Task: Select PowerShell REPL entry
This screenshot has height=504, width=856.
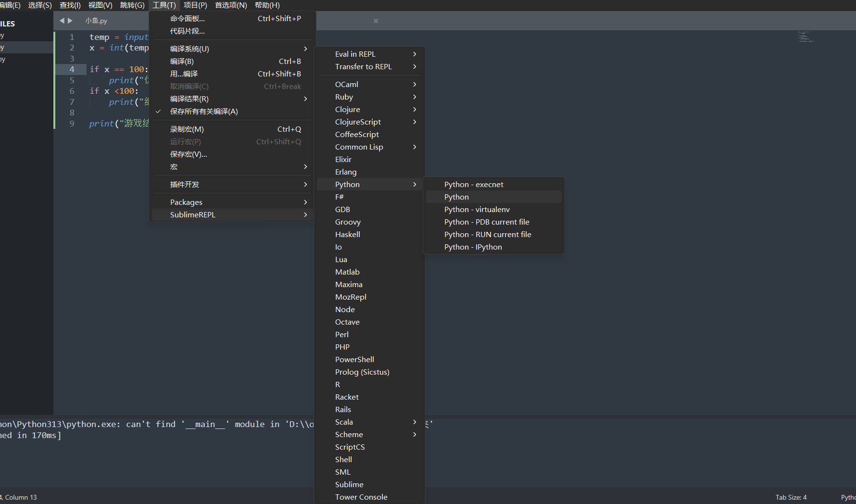Action: [x=369, y=360]
